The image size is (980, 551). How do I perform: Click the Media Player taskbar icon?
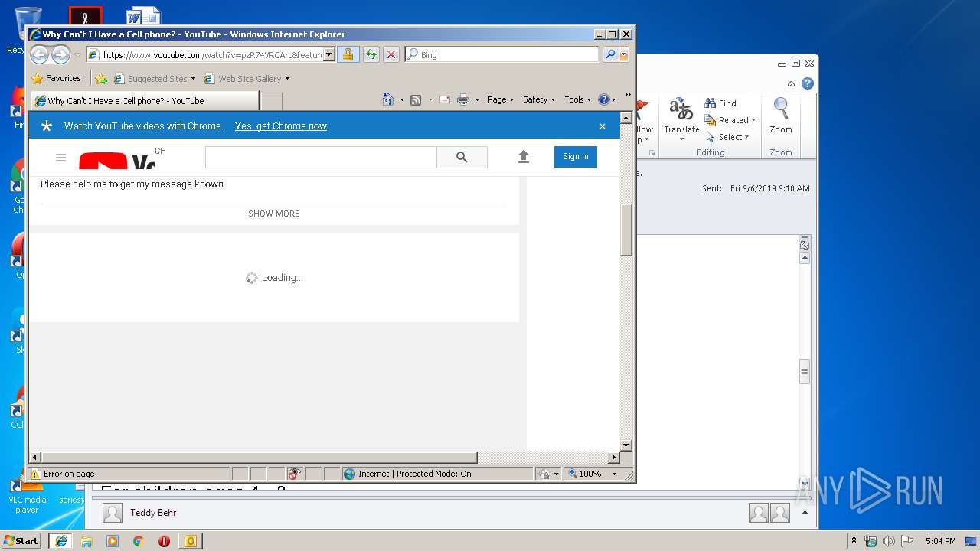pos(112,541)
